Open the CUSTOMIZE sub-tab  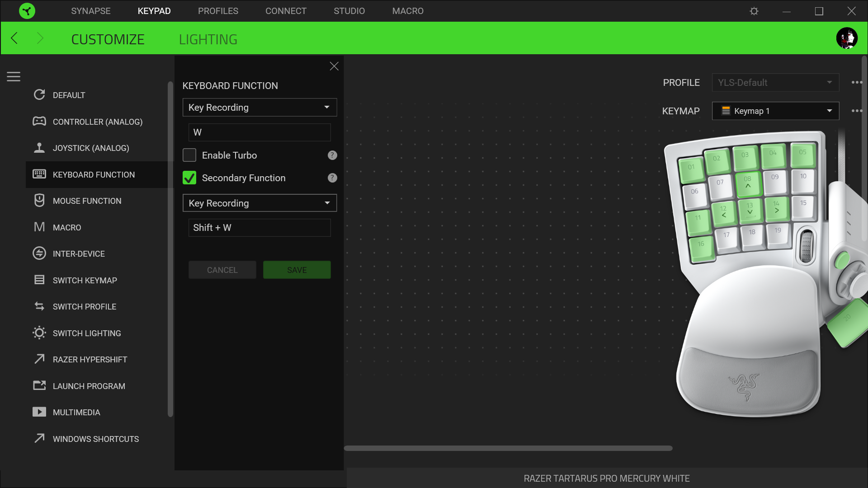[x=108, y=39]
